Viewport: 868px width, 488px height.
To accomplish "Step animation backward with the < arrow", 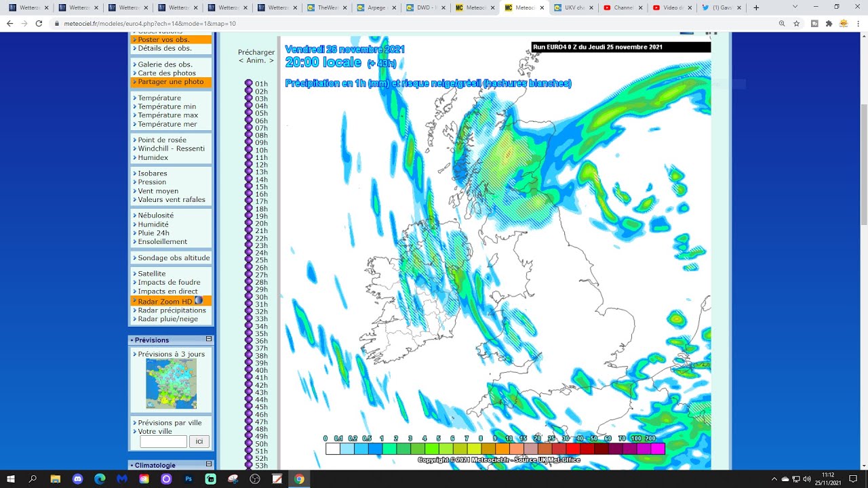I will coord(241,61).
